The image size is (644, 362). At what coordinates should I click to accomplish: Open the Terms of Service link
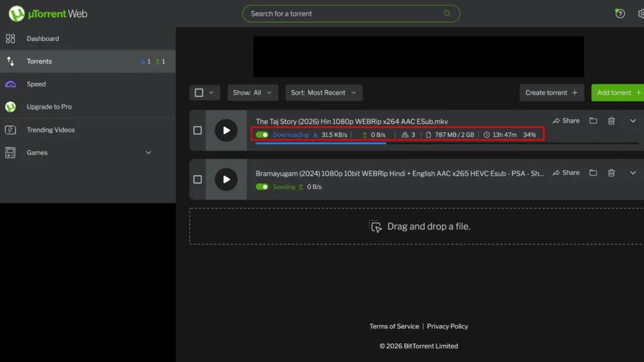tap(394, 326)
